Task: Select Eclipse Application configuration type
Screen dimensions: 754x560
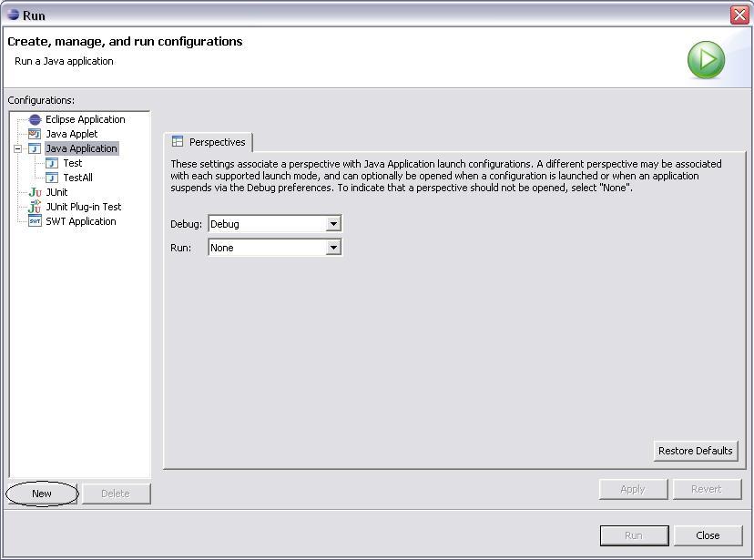Action: click(x=85, y=119)
